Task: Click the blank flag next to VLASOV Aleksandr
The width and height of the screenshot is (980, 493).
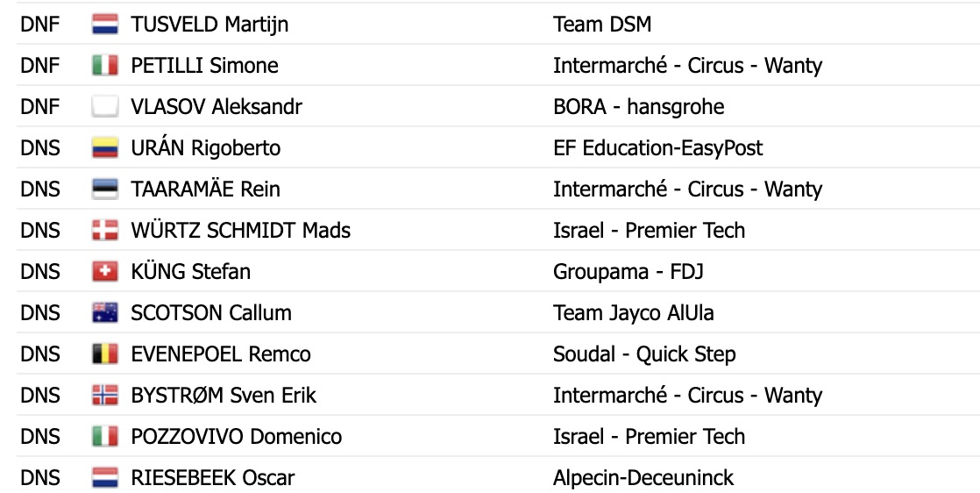Action: coord(105,107)
